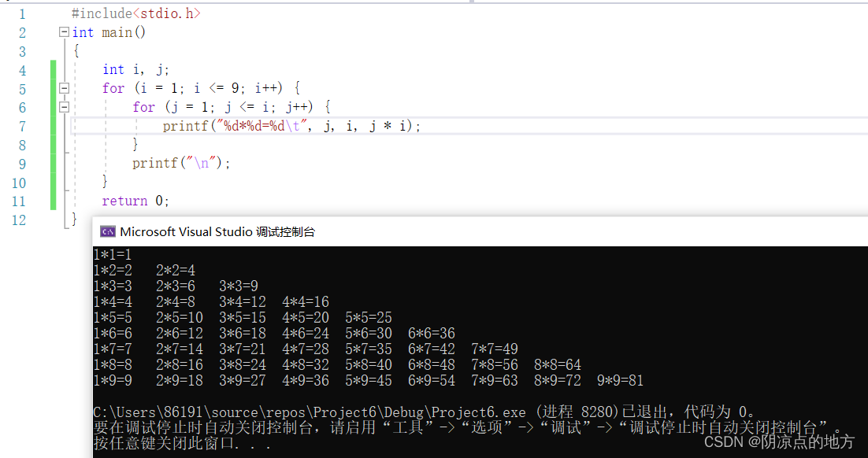Viewport: 868px width, 458px height.
Task: Click the printf format string line
Action: point(291,126)
